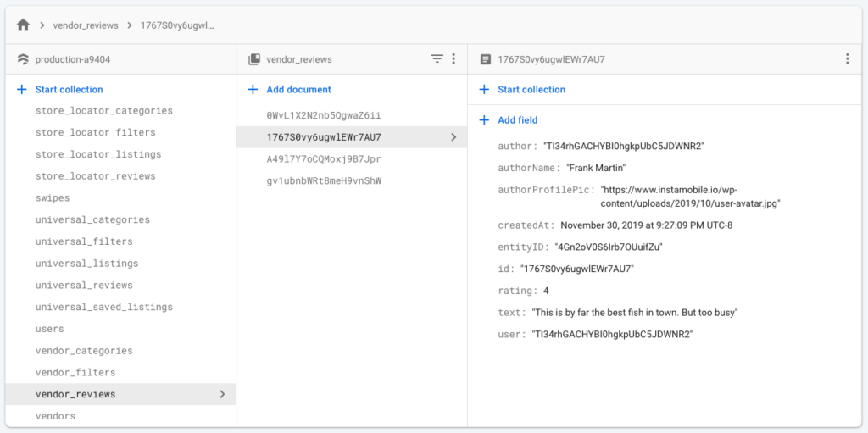868x433 pixels.
Task: Click the authorName value Frank Martin
Action: [596, 168]
